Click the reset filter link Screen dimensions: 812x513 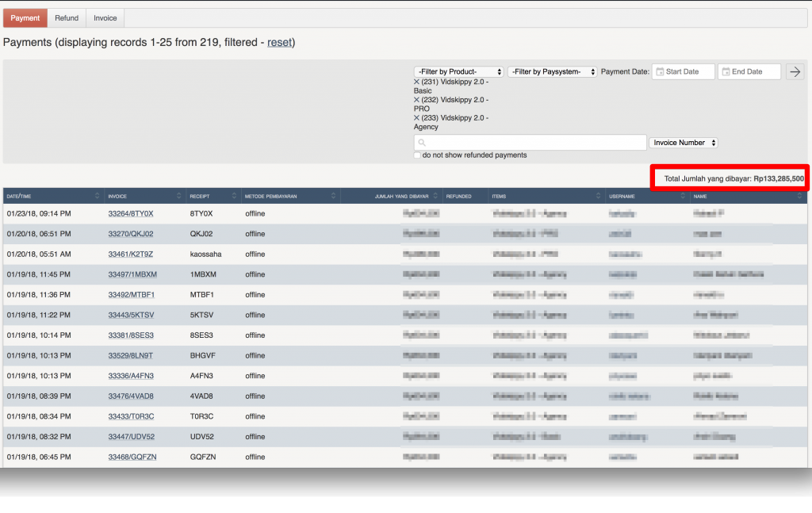point(278,42)
